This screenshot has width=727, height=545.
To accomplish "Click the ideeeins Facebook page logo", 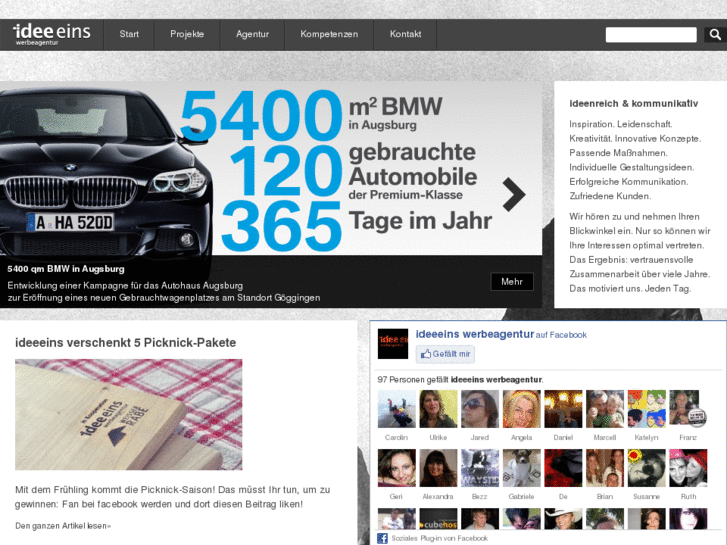I will tap(393, 344).
